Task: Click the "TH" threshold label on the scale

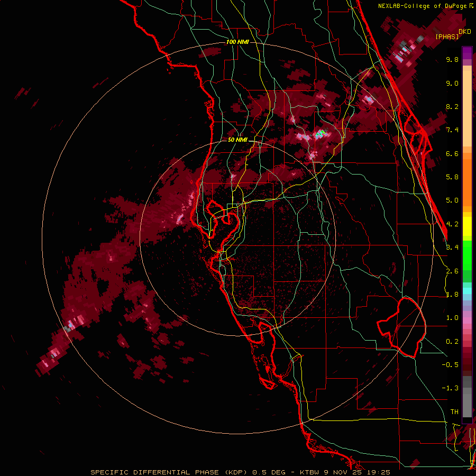Action: pos(454,412)
